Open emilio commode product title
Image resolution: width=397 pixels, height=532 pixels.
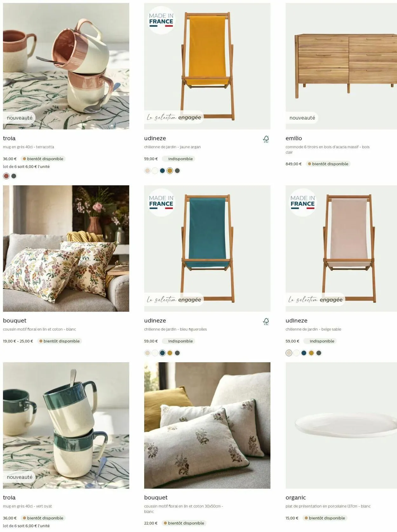[x=294, y=138]
